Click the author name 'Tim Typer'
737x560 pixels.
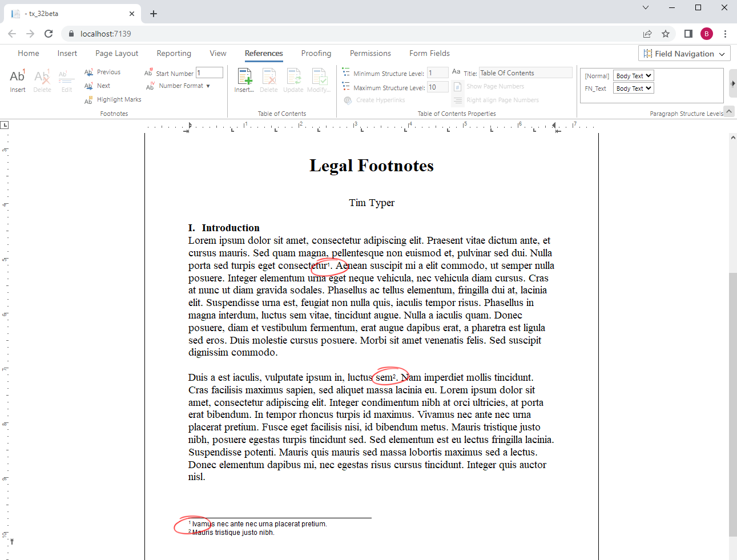point(372,203)
